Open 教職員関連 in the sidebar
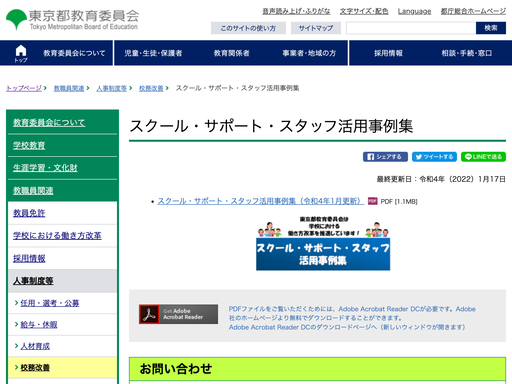Image resolution: width=512 pixels, height=384 pixels. pyautogui.click(x=33, y=190)
